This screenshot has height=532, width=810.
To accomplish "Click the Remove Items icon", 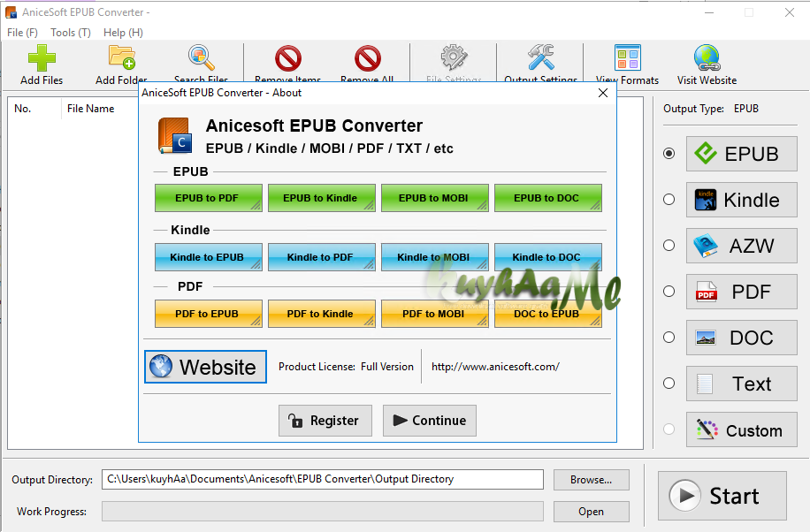I will point(287,58).
